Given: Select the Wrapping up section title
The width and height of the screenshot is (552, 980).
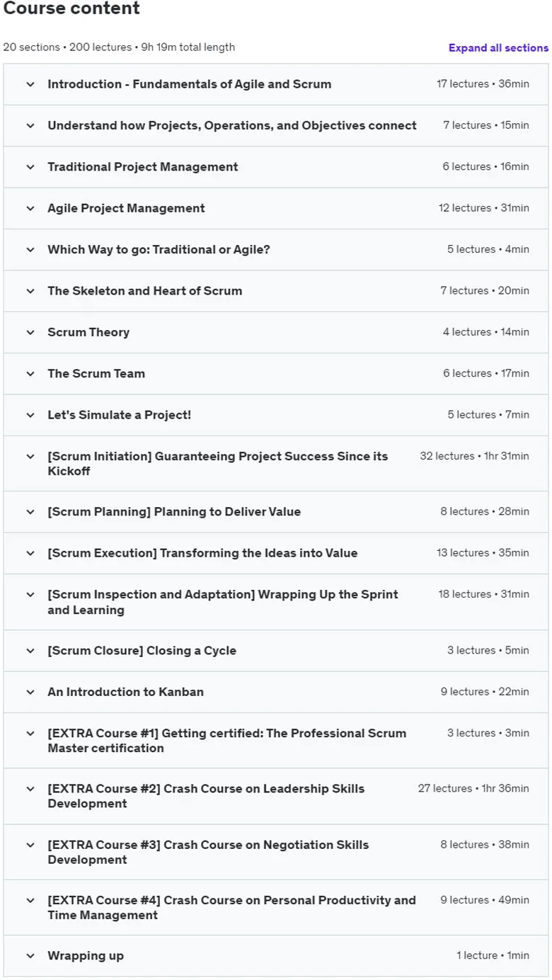Looking at the screenshot, I should pyautogui.click(x=86, y=956).
